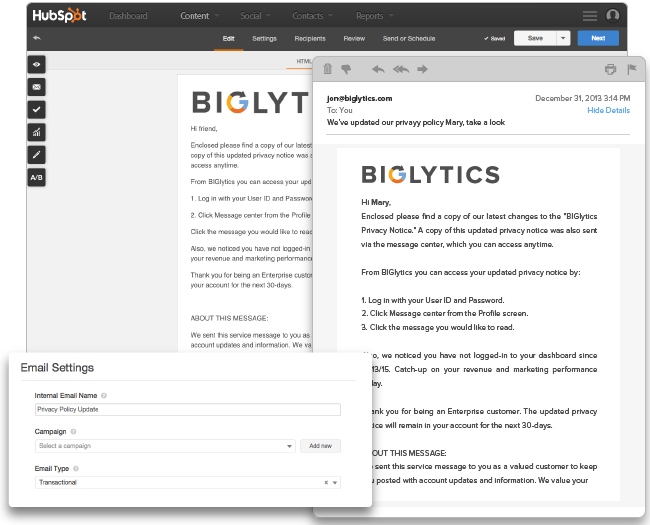Click the Add new campaign button
This screenshot has height=525, width=650.
click(320, 446)
